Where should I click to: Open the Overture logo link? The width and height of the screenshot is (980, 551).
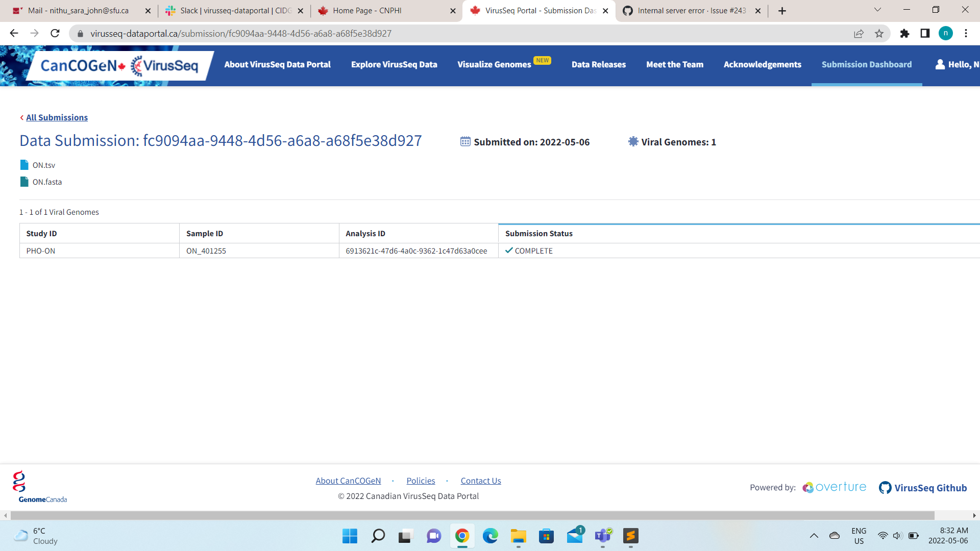point(834,487)
